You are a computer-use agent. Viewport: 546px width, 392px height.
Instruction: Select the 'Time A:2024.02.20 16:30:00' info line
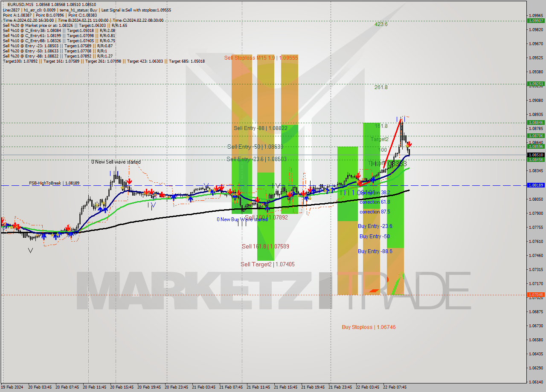coord(84,20)
